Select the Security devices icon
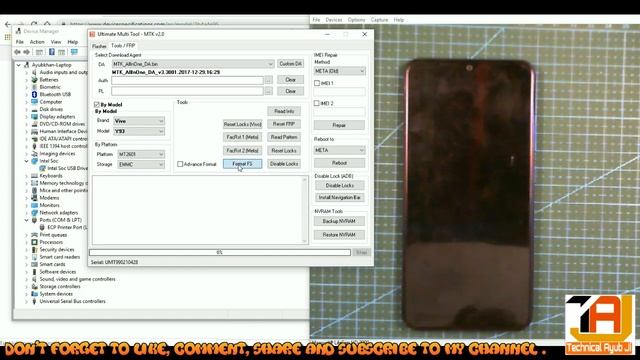Viewport: 640px width, 360px height. coord(35,249)
